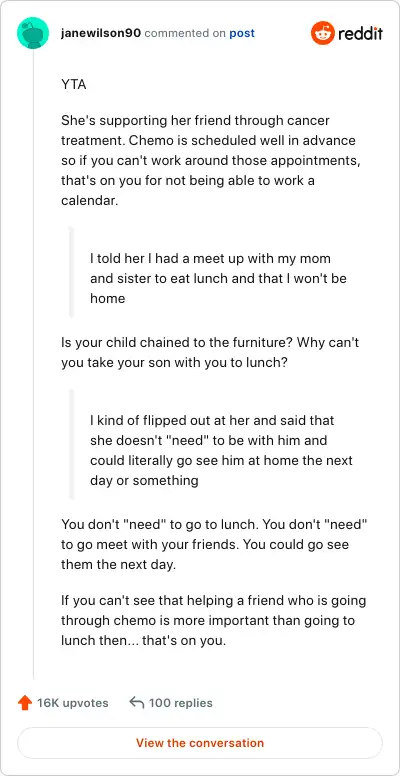
Task: Click the "YTA" verdict text
Action: pos(73,85)
